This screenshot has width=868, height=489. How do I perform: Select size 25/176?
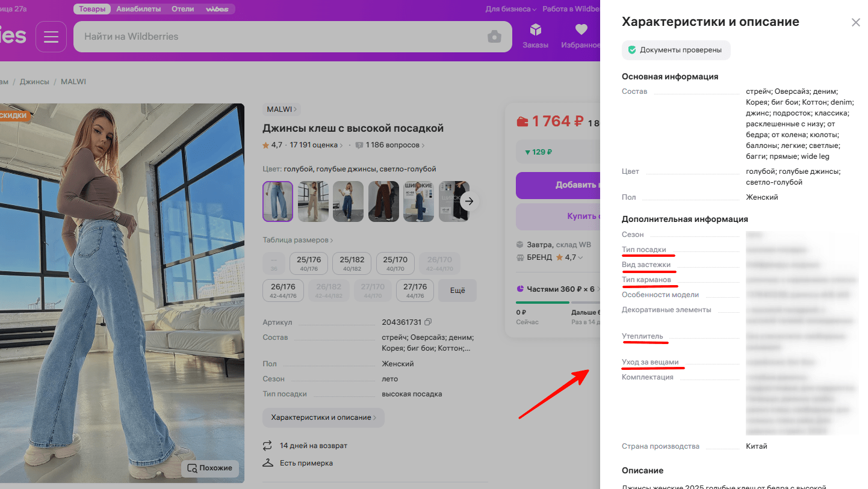click(x=309, y=264)
